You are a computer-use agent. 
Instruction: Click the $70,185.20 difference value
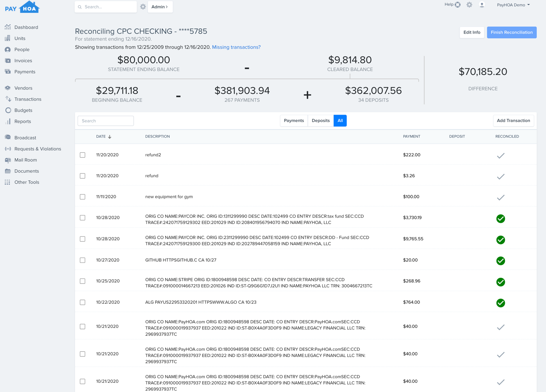(483, 72)
